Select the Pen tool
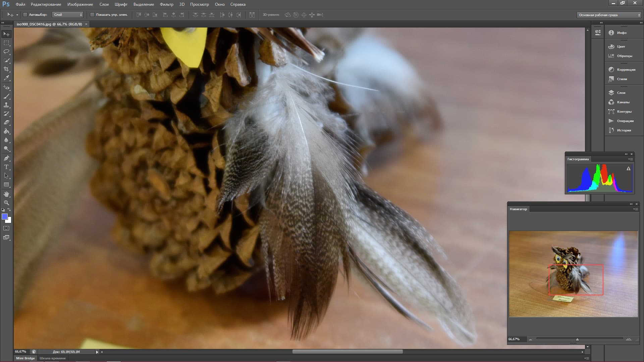 point(6,158)
